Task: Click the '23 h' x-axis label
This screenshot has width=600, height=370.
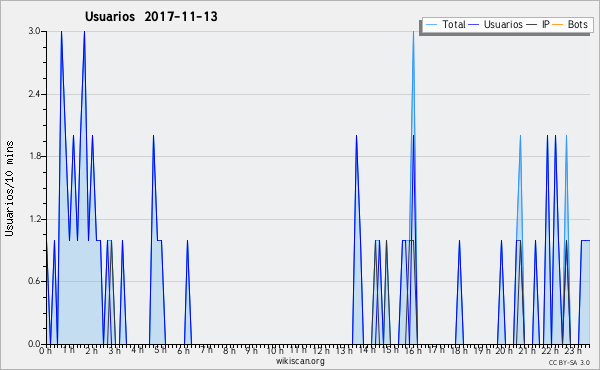Action: coord(574,350)
